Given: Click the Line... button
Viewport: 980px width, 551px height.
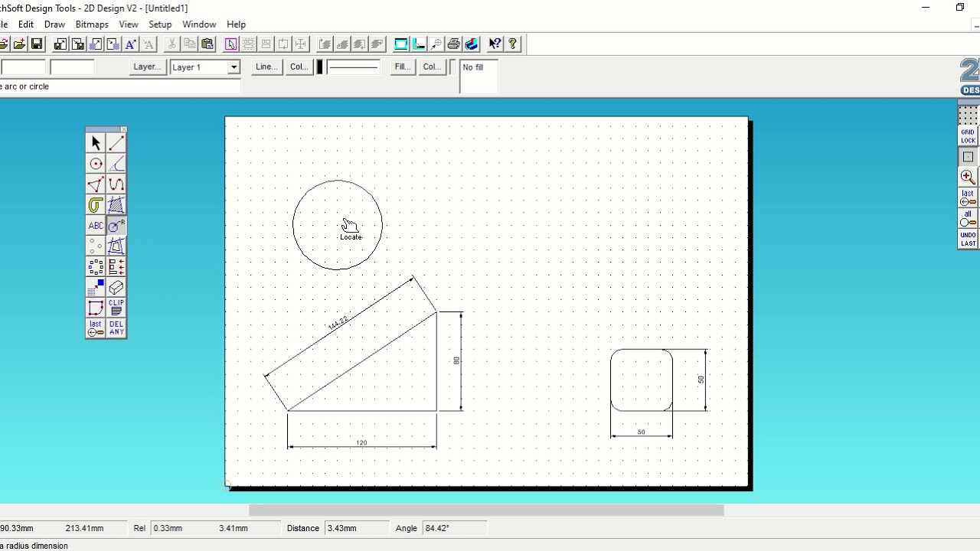Looking at the screenshot, I should point(266,67).
